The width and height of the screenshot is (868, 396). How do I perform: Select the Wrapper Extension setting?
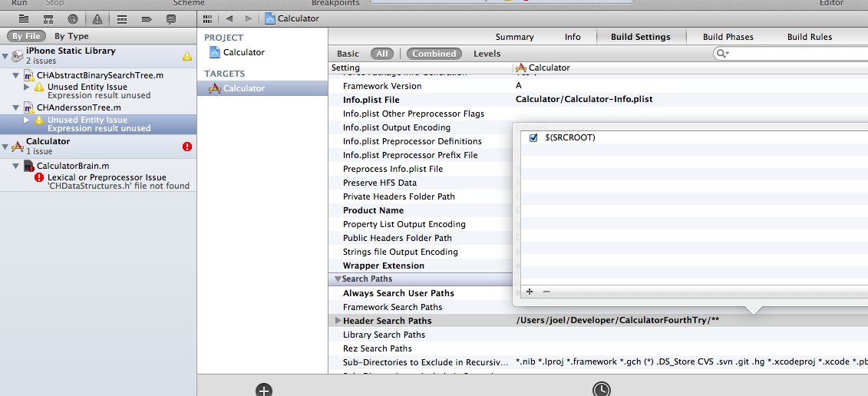click(384, 266)
